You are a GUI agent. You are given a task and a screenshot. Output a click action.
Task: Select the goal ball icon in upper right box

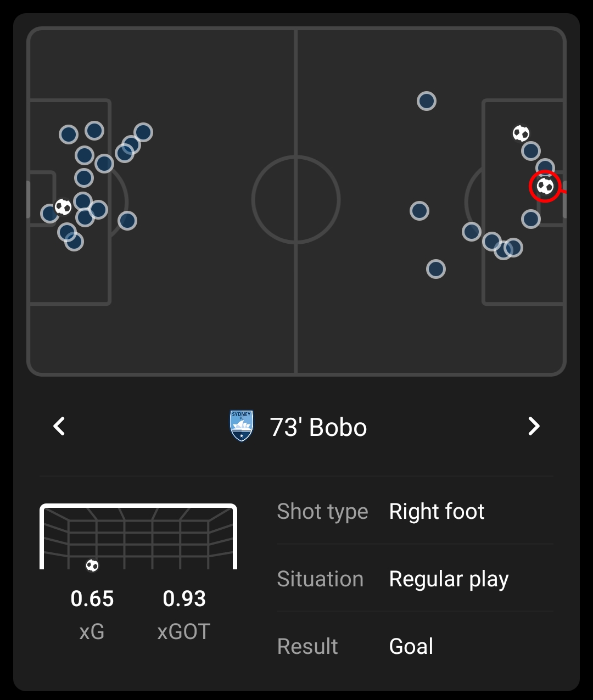click(521, 133)
